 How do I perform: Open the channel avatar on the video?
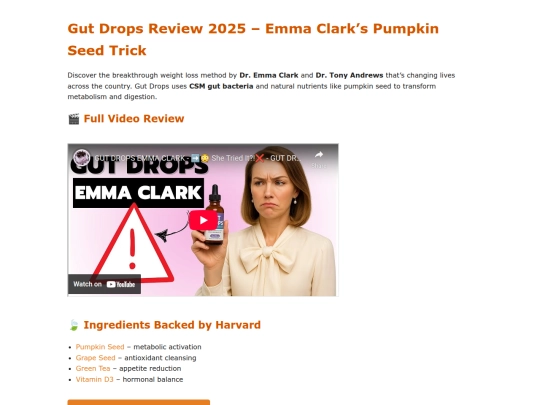pyautogui.click(x=82, y=158)
